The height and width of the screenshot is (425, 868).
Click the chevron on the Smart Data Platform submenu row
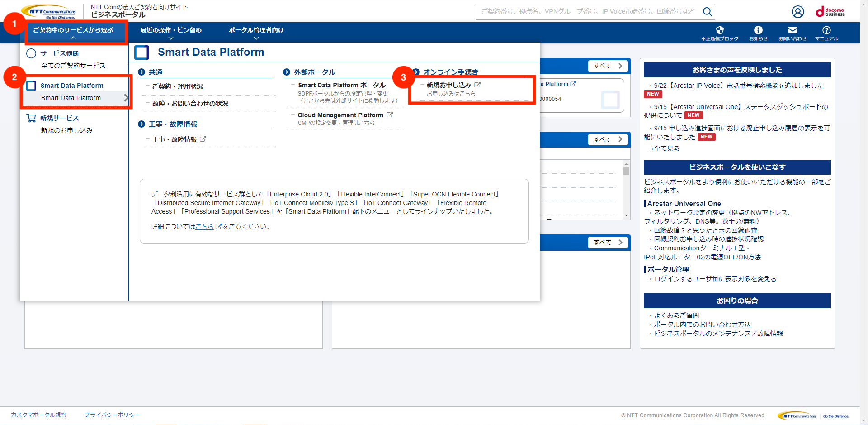click(126, 98)
